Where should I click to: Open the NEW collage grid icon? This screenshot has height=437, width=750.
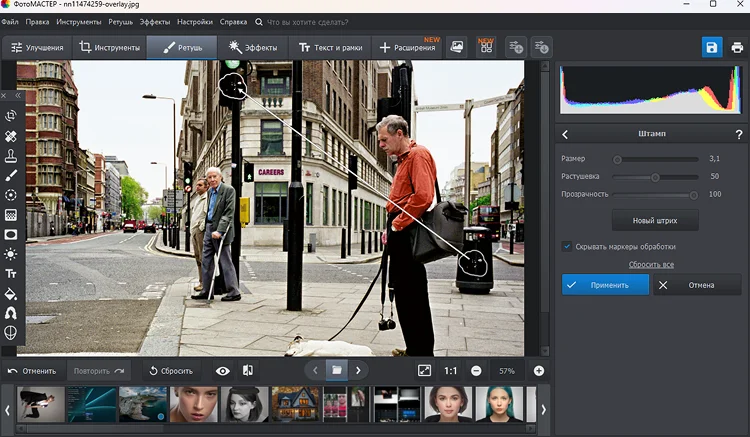(486, 47)
